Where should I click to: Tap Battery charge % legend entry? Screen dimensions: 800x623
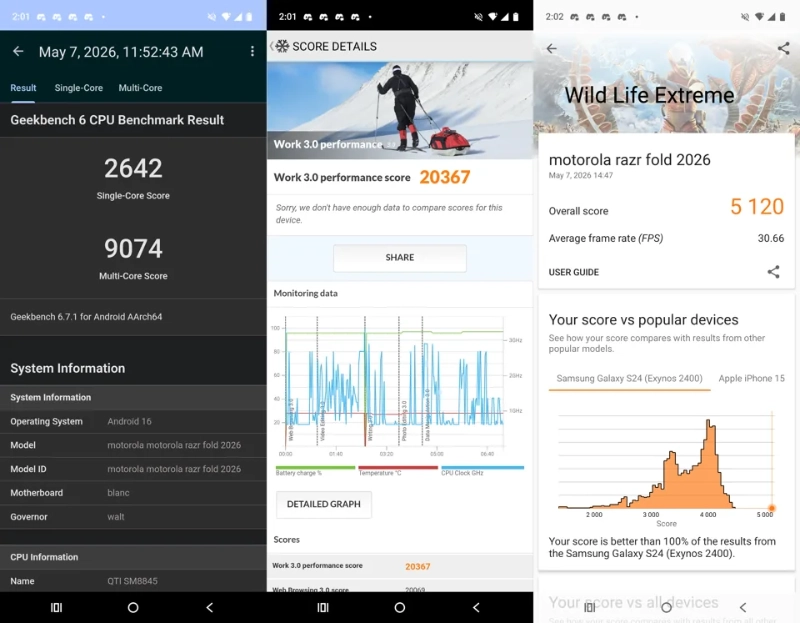[315, 470]
